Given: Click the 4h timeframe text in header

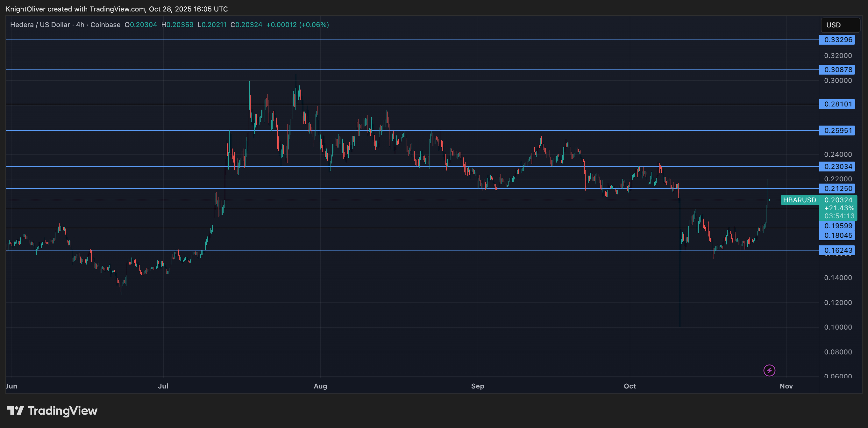Looking at the screenshot, I should click(80, 25).
